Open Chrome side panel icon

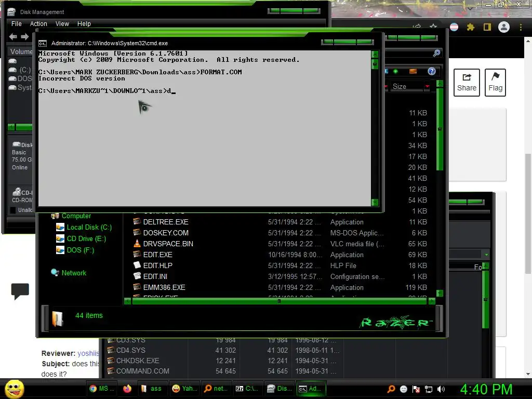pyautogui.click(x=487, y=27)
